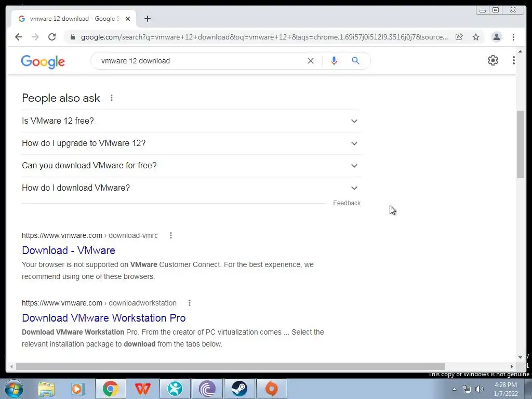Expand 'How do I upgrade to VMware 12?'

click(191, 143)
